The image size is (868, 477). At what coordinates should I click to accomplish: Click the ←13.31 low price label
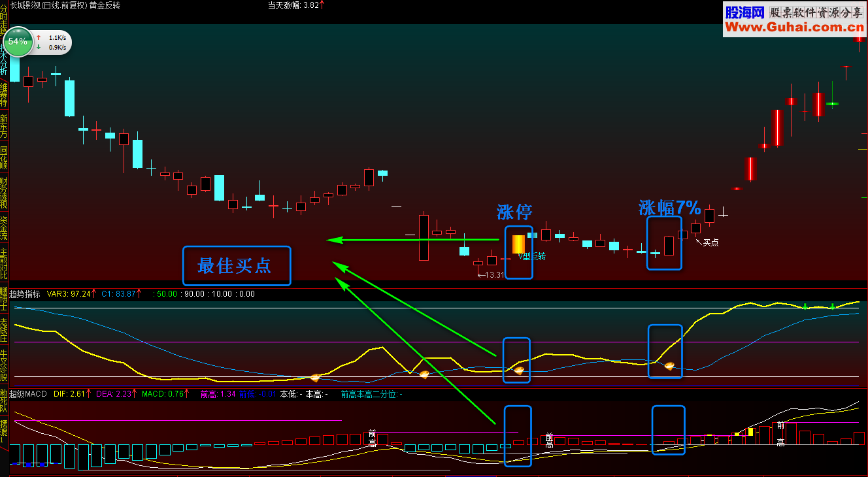pyautogui.click(x=491, y=275)
